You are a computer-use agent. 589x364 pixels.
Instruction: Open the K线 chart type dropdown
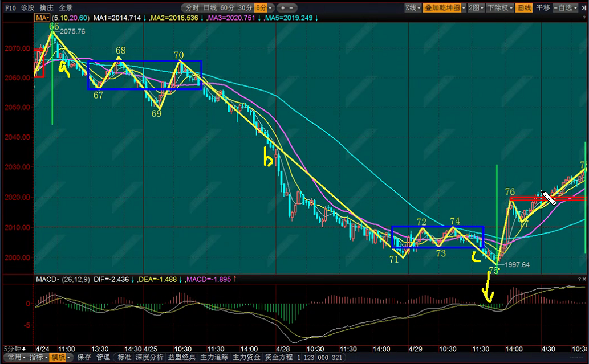tap(412, 7)
